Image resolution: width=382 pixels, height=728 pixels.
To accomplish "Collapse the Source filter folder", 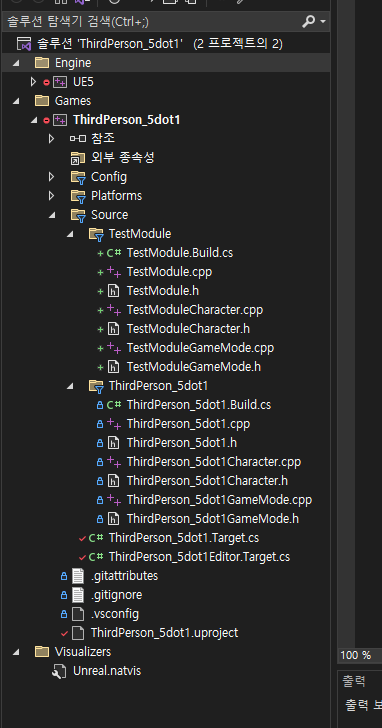I will pyautogui.click(x=52, y=215).
